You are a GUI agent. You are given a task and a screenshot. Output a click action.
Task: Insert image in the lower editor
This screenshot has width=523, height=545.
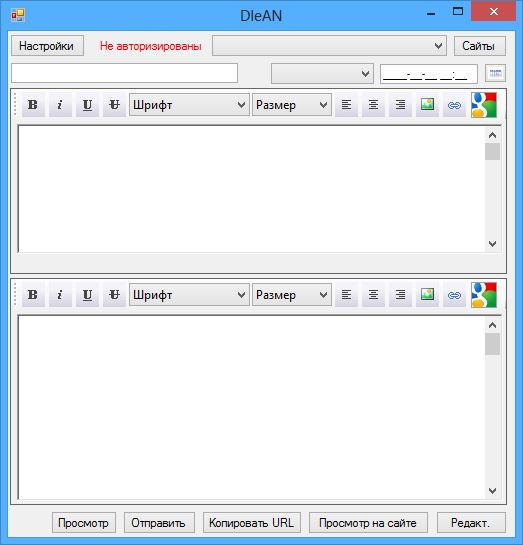tap(427, 295)
